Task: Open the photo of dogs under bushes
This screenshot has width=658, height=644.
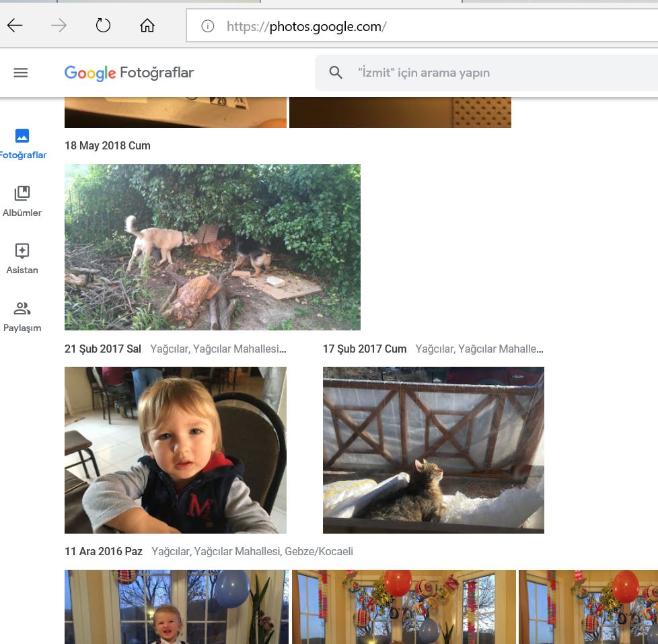Action: point(213,247)
